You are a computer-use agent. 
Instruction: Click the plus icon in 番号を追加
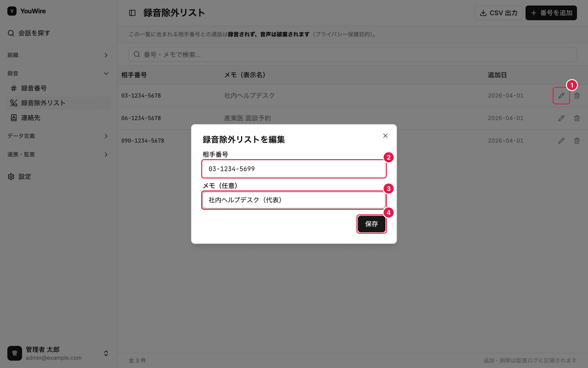(534, 13)
